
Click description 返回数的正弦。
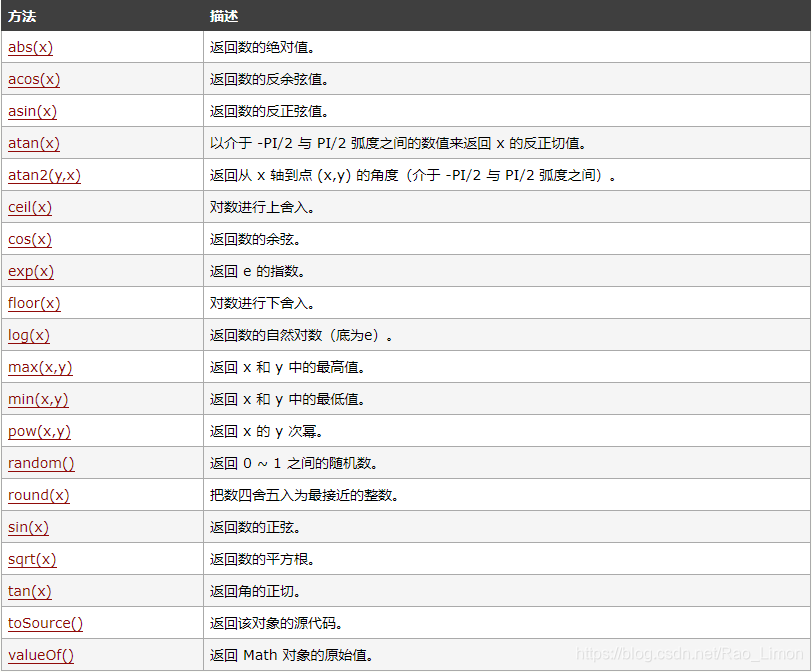pos(255,528)
